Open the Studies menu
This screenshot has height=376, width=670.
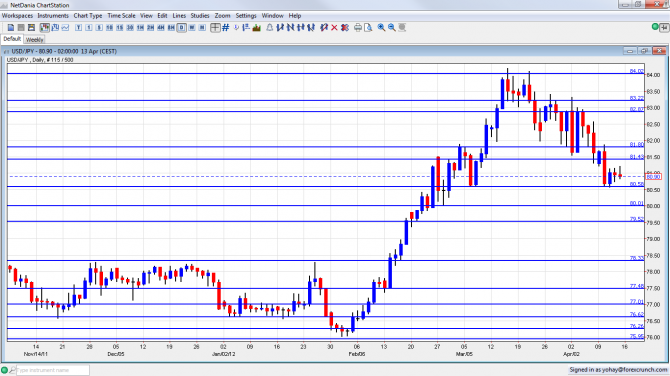(200, 16)
